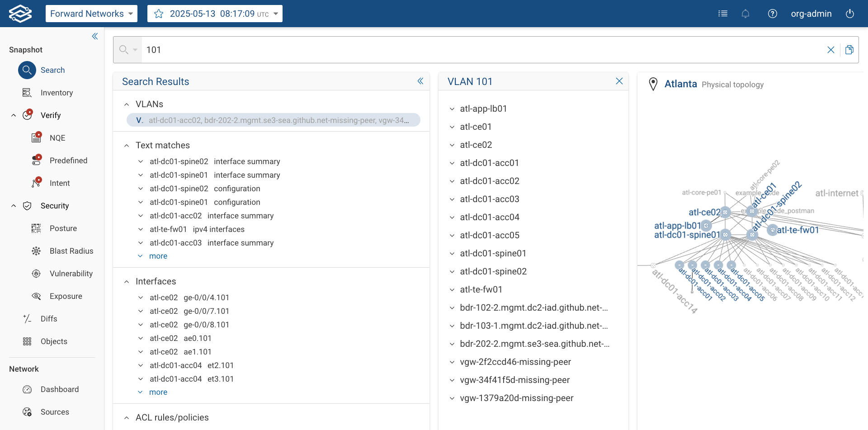
Task: Open the help icon in the top bar
Action: coord(773,14)
